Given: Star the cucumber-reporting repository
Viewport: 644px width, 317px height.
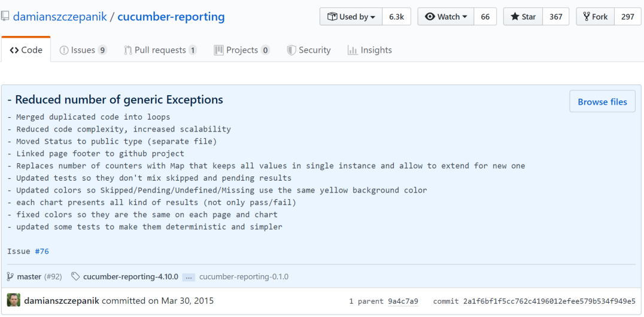Looking at the screenshot, I should [x=523, y=17].
